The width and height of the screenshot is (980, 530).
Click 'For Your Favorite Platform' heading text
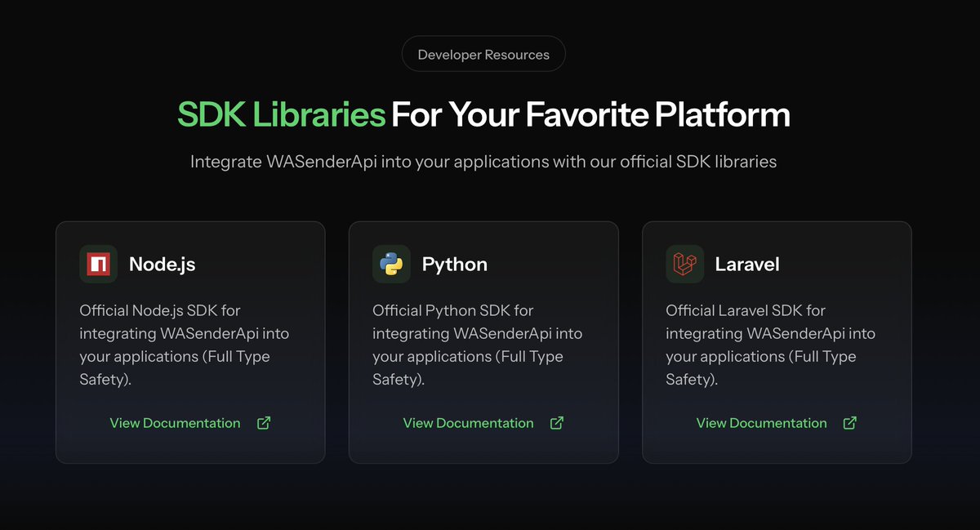point(591,115)
